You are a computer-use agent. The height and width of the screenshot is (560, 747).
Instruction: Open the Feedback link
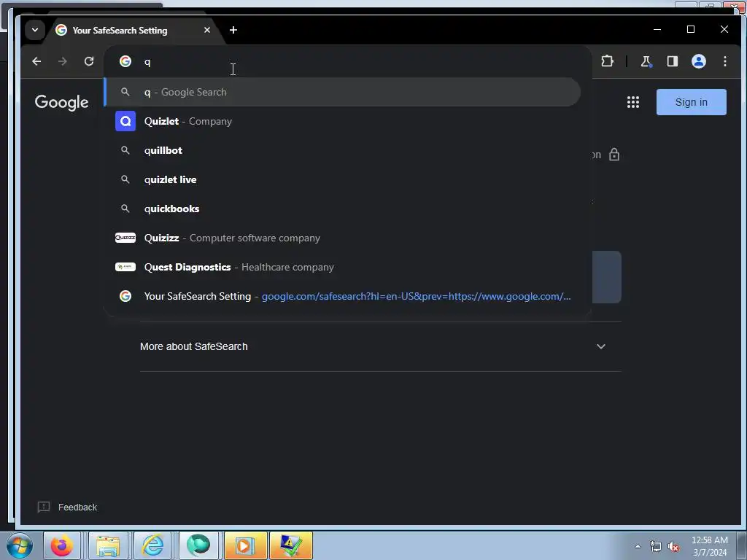pyautogui.click(x=77, y=507)
